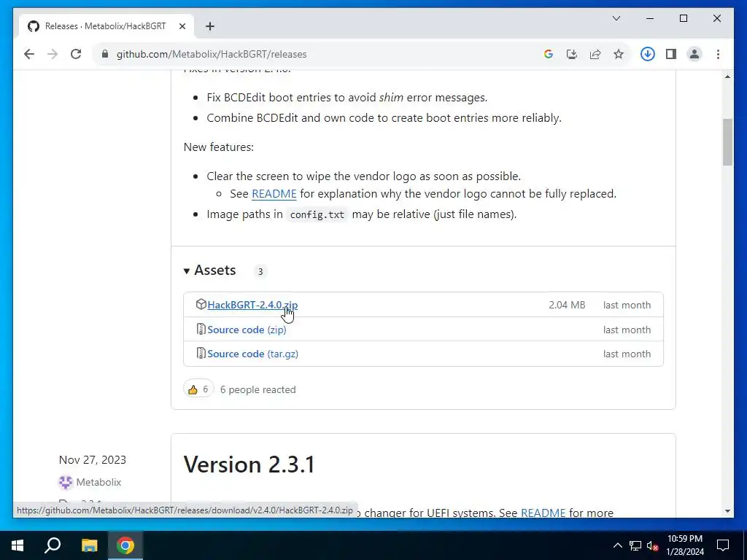The image size is (747, 560).
Task: Click the padlock site info icon
Action: click(105, 54)
